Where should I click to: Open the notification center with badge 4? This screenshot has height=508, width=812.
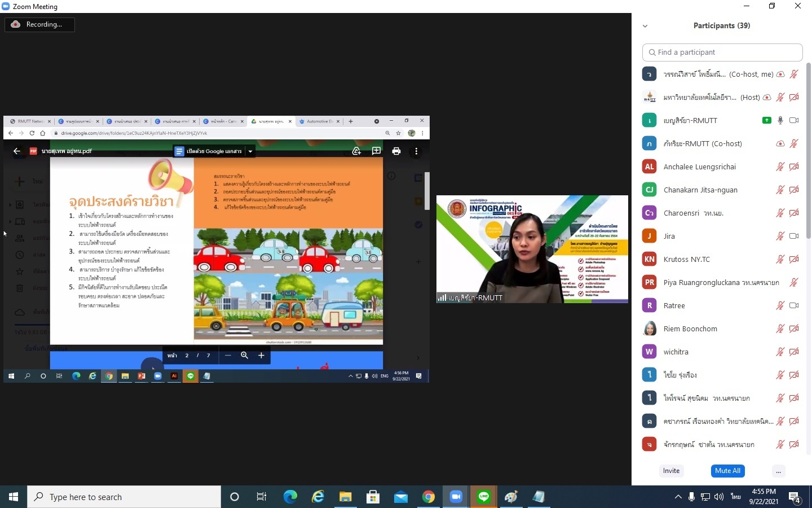click(x=795, y=498)
